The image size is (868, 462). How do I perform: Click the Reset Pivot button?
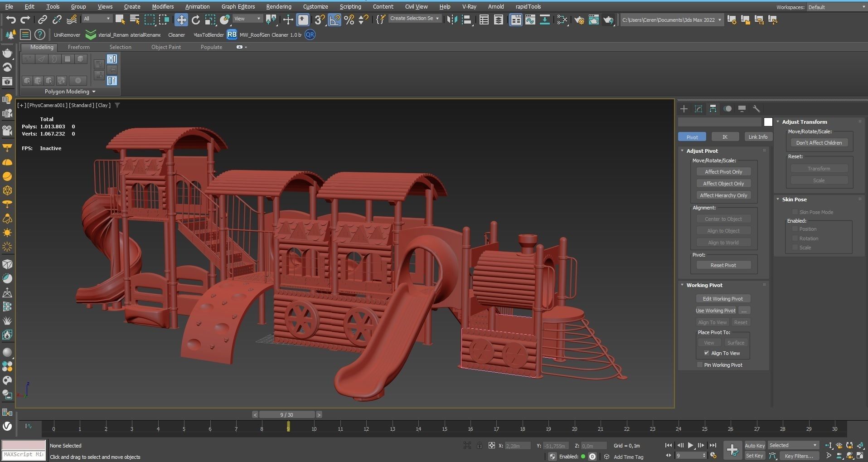723,265
